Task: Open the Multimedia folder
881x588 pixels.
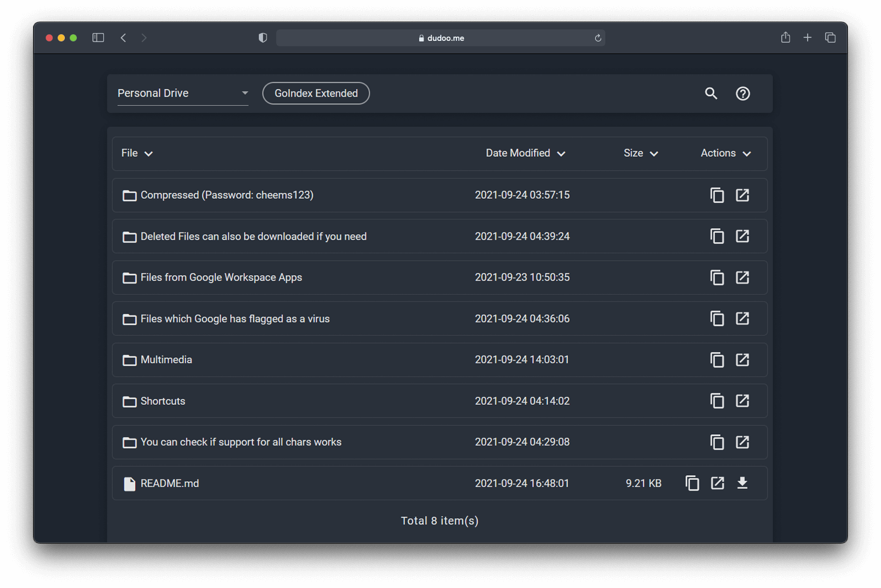Action: pos(166,360)
